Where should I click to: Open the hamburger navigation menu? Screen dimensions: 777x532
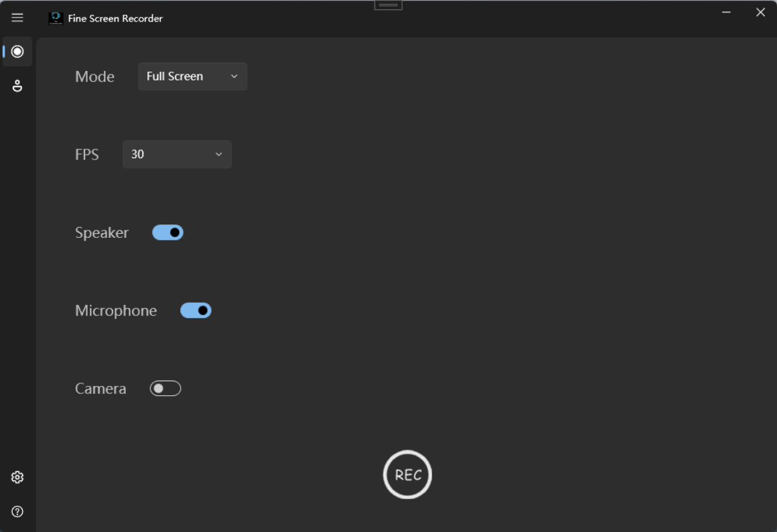[17, 18]
